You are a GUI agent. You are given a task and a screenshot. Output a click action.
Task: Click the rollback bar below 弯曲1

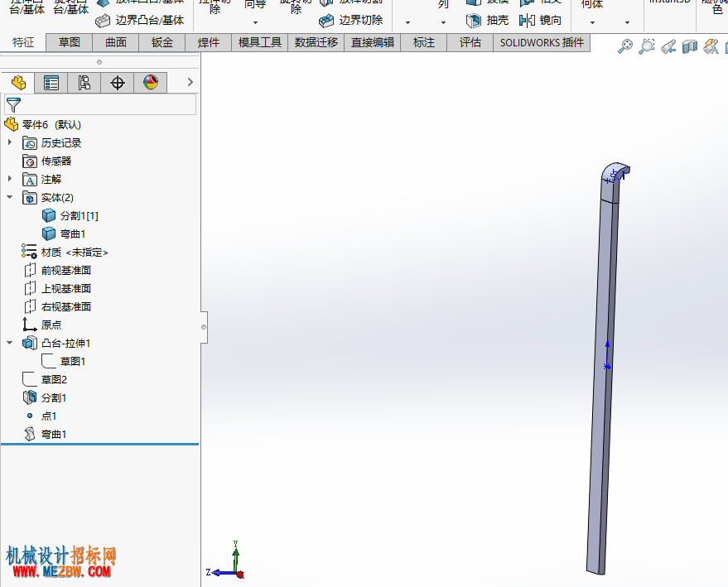pos(100,444)
